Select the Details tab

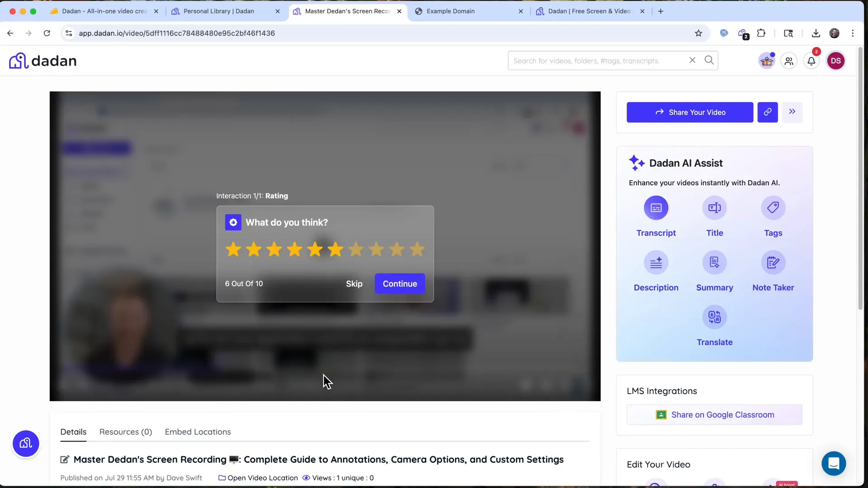pyautogui.click(x=73, y=432)
